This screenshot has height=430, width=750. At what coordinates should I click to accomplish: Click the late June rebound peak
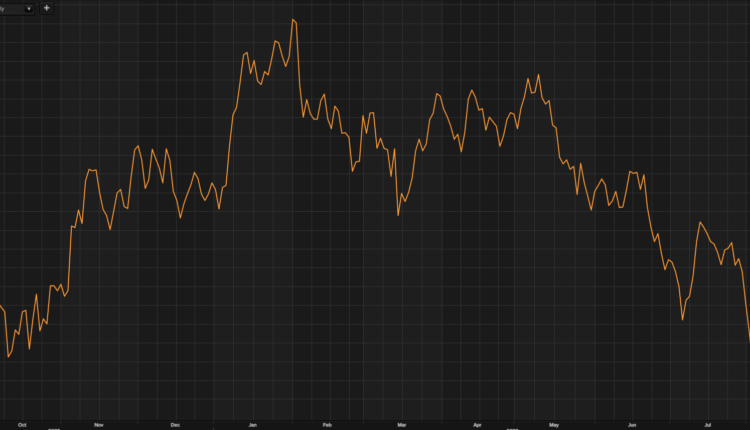point(701,222)
